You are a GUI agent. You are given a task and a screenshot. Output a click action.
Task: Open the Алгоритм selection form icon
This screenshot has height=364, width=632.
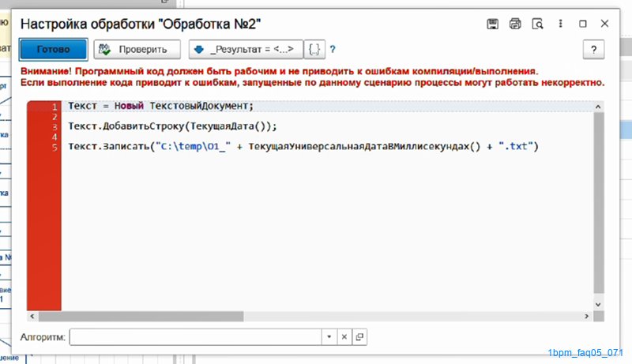coord(359,337)
